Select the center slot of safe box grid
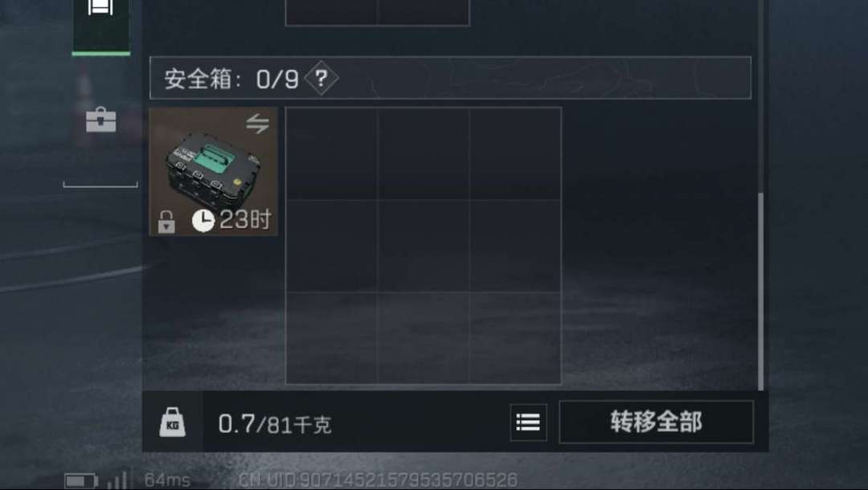This screenshot has width=868, height=490. click(x=424, y=246)
